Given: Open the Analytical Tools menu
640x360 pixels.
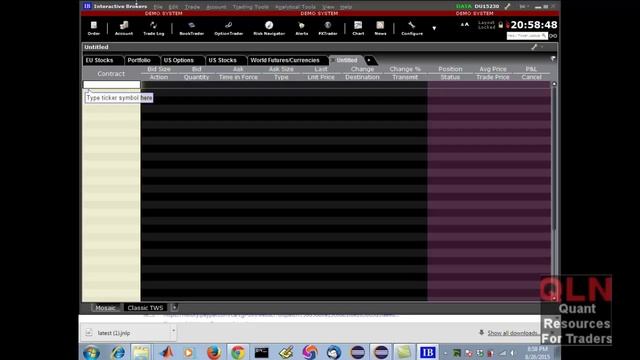Looking at the screenshot, I should coord(295,7).
